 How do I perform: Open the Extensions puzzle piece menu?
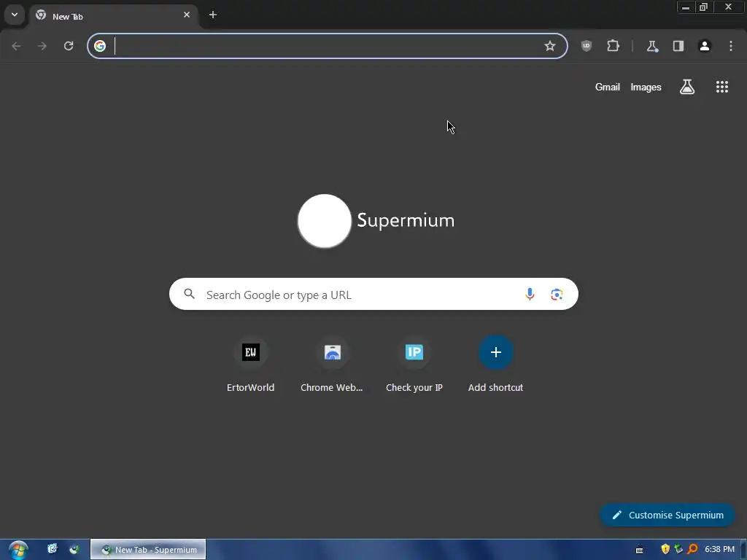tap(613, 46)
